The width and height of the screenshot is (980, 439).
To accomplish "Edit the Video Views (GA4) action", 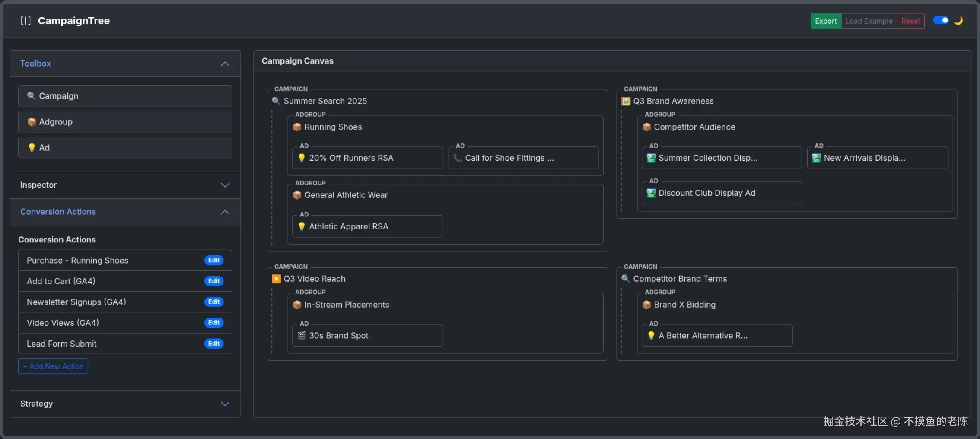I will (x=214, y=323).
